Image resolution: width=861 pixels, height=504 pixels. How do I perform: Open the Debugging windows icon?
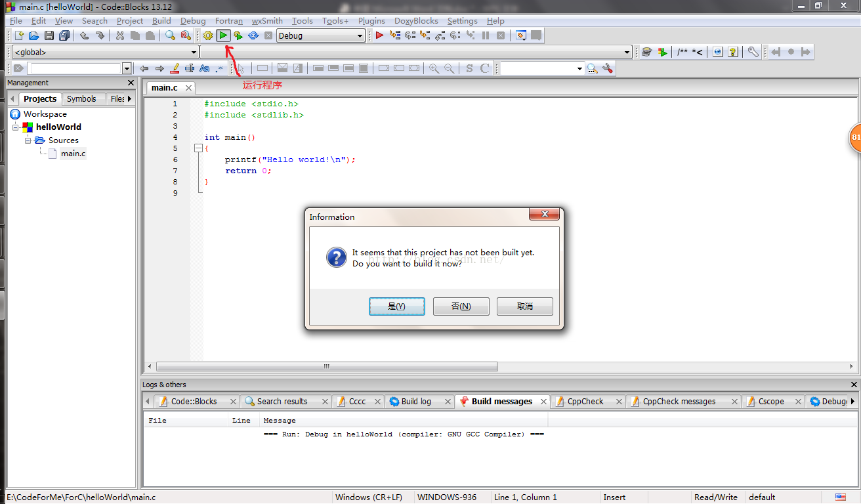click(521, 35)
